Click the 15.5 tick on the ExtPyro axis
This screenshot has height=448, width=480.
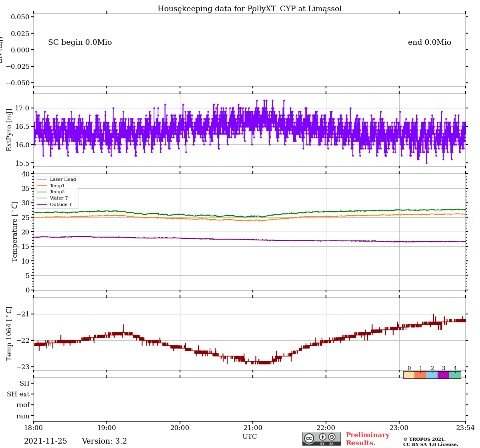pos(22,163)
